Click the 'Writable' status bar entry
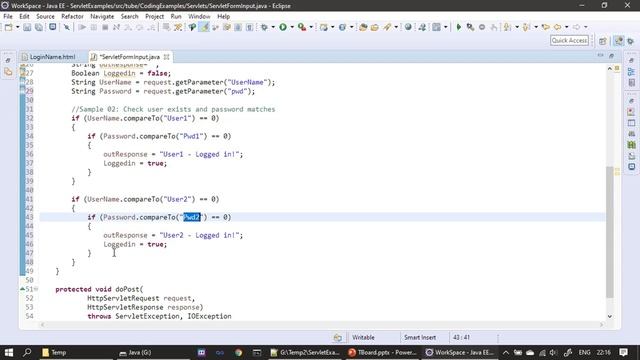Image resolution: width=640 pixels, height=360 pixels. (363, 338)
